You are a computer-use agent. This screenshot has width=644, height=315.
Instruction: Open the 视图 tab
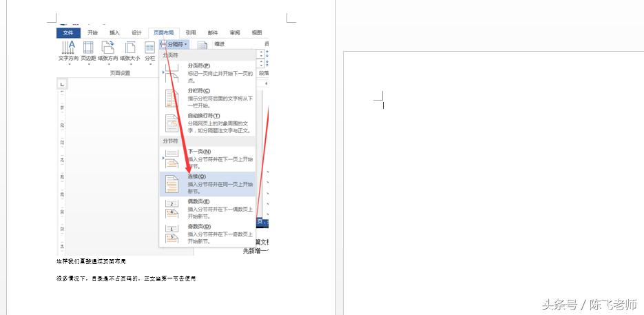pyautogui.click(x=257, y=33)
